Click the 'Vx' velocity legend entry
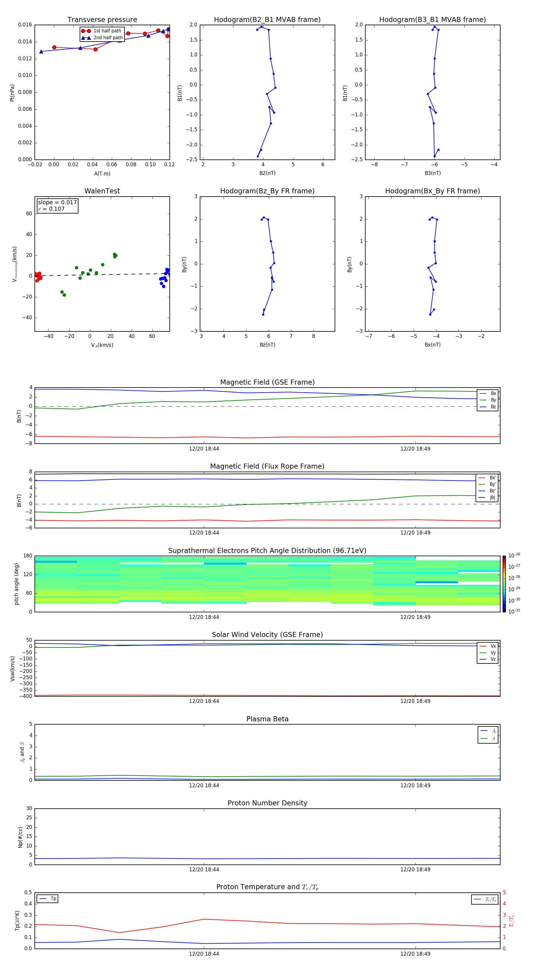Image resolution: width=535 pixels, height=980 pixels. (x=488, y=646)
